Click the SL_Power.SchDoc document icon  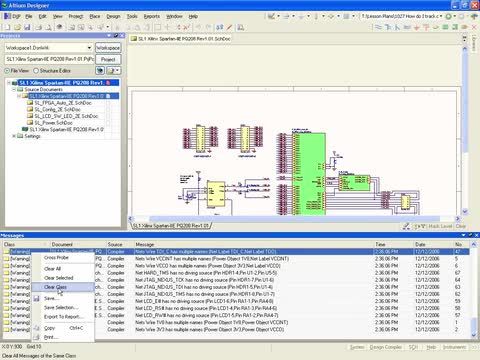[30, 123]
